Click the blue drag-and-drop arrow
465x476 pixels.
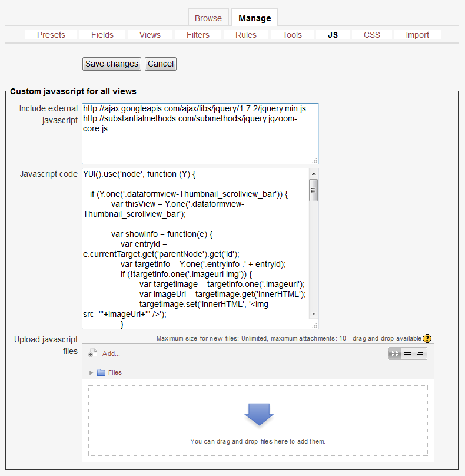click(258, 414)
